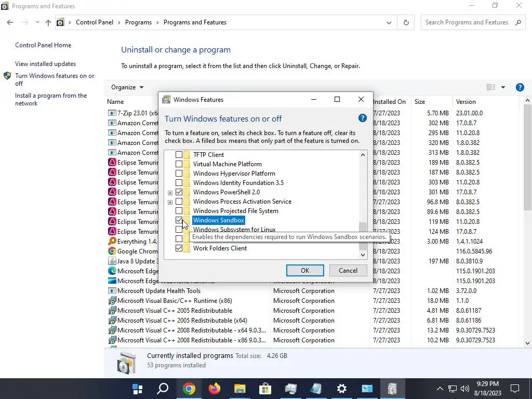Image resolution: width=532 pixels, height=399 pixels.
Task: Click the Up one level arrow
Action: [48, 22]
